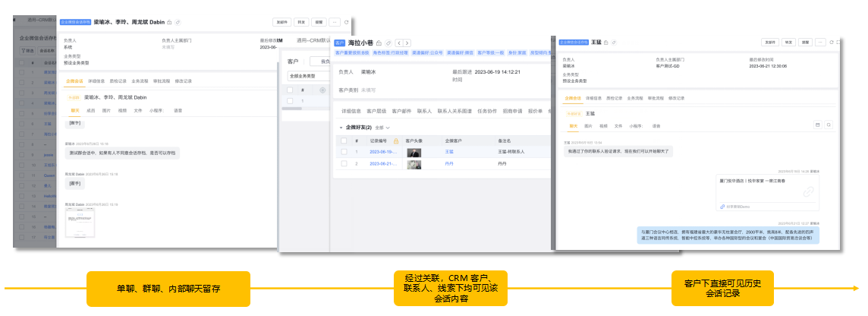Screen dimensions: 868x316
Task: Click the lock icon beside 海拉小巷 title
Action: [x=379, y=43]
